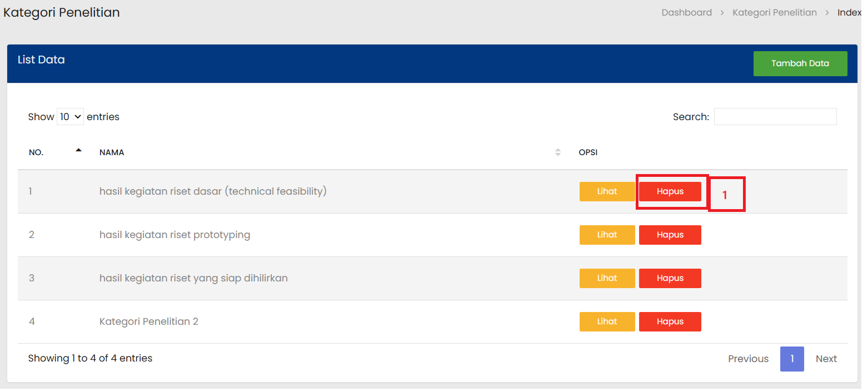Sort table by NO. column arrow
The height and width of the screenshot is (391, 868).
tap(78, 150)
